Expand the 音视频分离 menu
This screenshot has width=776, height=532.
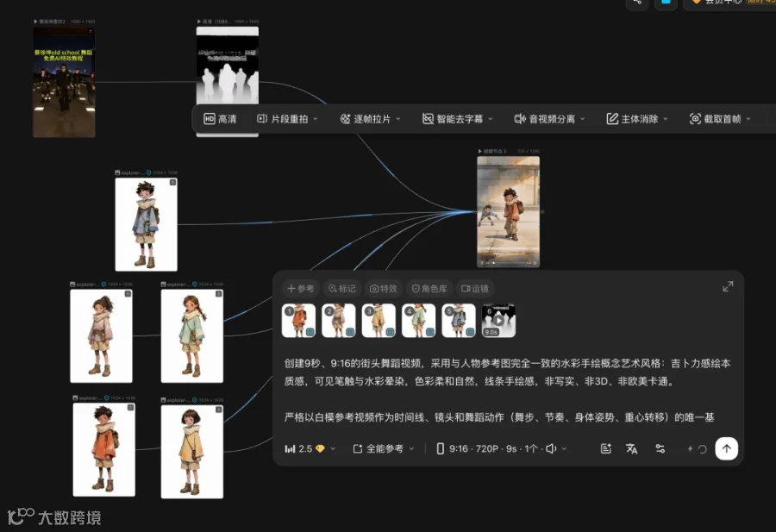[549, 119]
